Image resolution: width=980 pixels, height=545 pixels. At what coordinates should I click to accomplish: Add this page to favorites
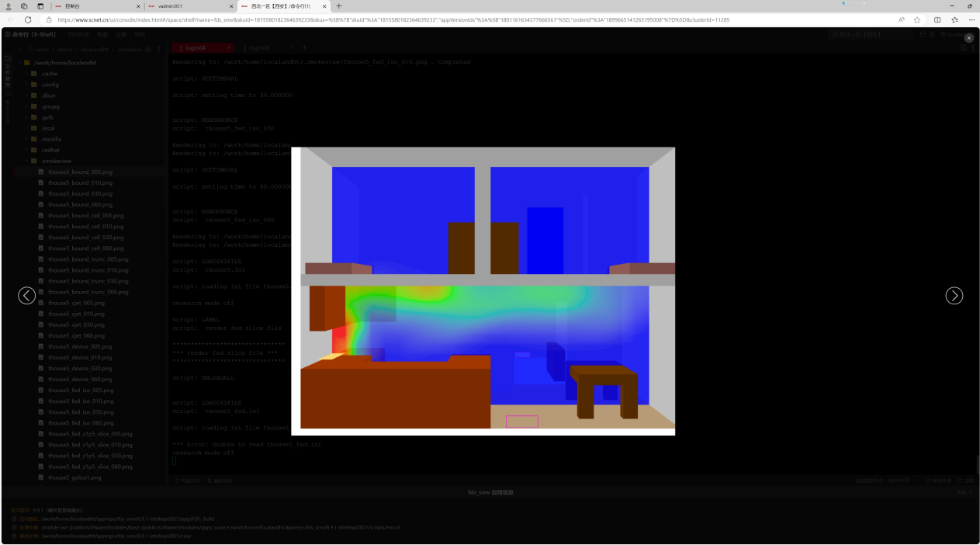(917, 19)
